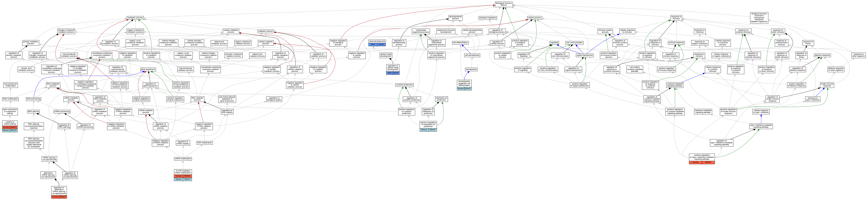868x200 pixels.
Task: Click 'interferon-mediated signaling pathway' node
Action: click(x=703, y=111)
